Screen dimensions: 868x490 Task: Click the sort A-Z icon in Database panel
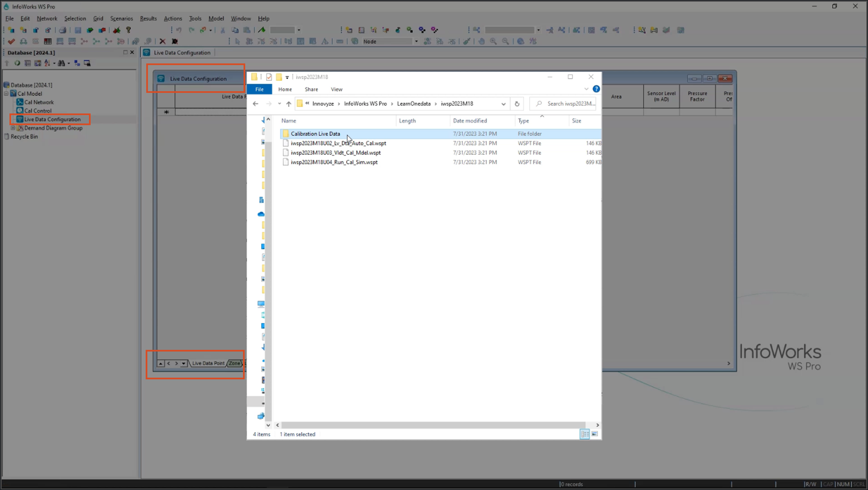click(x=47, y=63)
